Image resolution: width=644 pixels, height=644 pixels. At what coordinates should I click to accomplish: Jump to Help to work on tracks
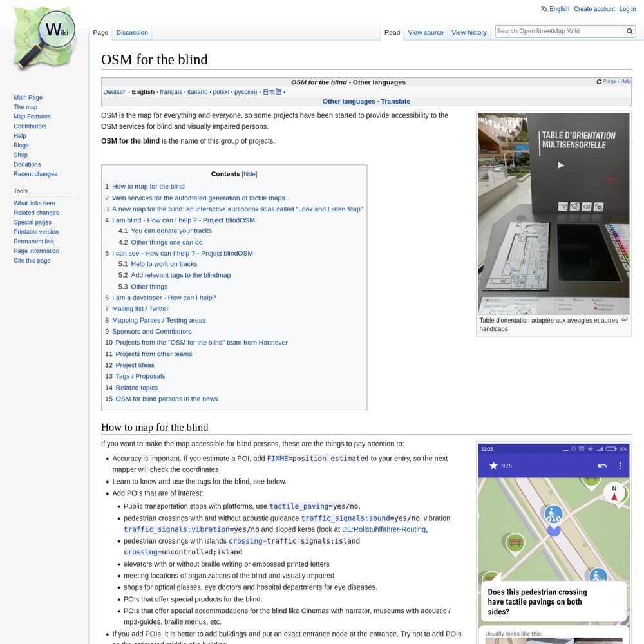164,264
